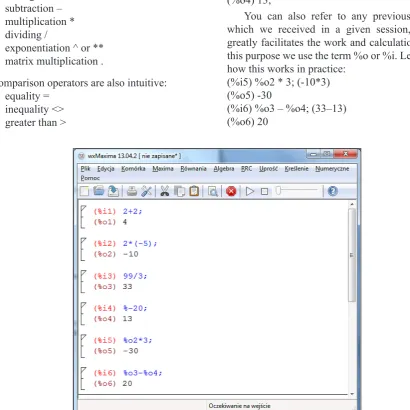Close the wxMaxima window

tap(345, 154)
